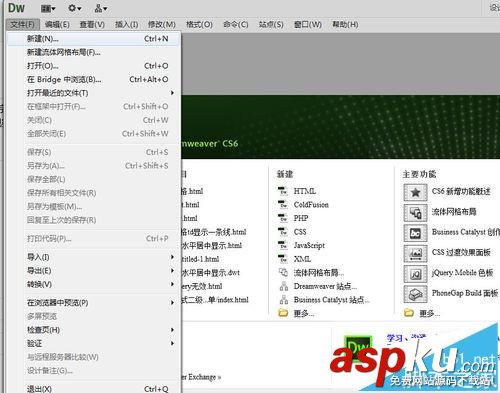Open the 站点(S) menu
The image size is (500, 393).
pos(271,24)
